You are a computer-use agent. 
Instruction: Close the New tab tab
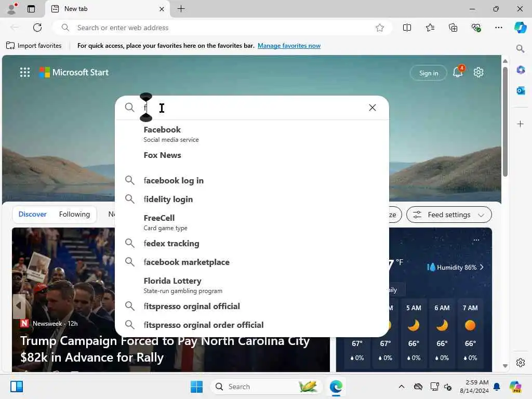click(x=162, y=9)
